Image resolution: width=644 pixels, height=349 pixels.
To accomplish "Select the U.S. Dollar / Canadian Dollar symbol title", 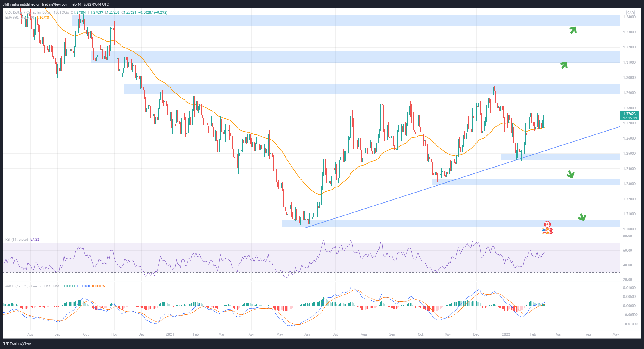I will (28, 12).
